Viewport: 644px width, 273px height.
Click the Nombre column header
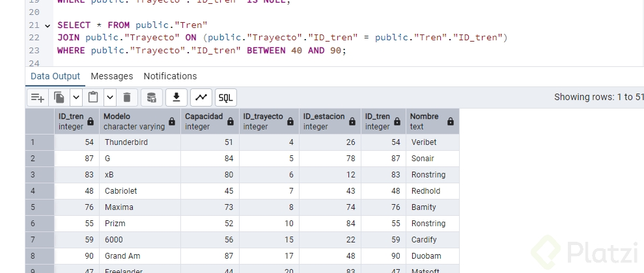pyautogui.click(x=425, y=121)
